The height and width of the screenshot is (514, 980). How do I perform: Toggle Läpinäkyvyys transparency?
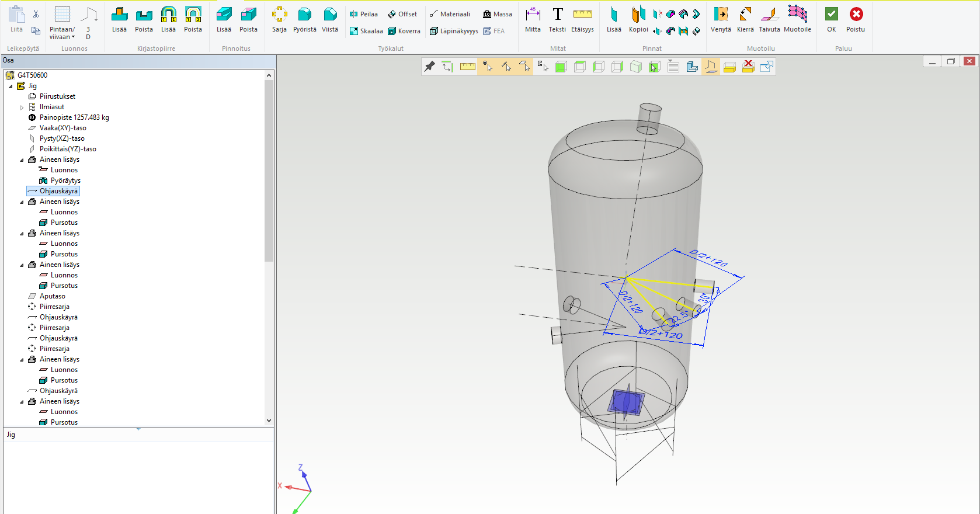[454, 31]
